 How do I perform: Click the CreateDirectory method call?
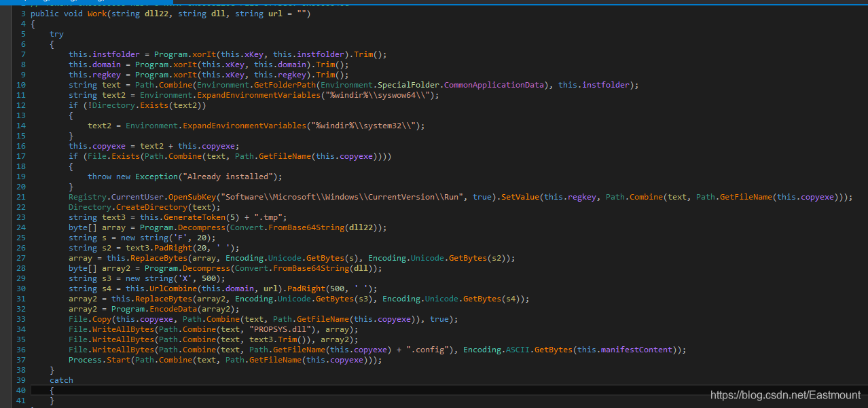pos(151,207)
